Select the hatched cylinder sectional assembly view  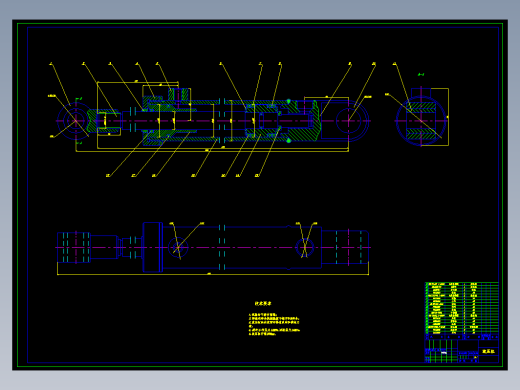213,120
